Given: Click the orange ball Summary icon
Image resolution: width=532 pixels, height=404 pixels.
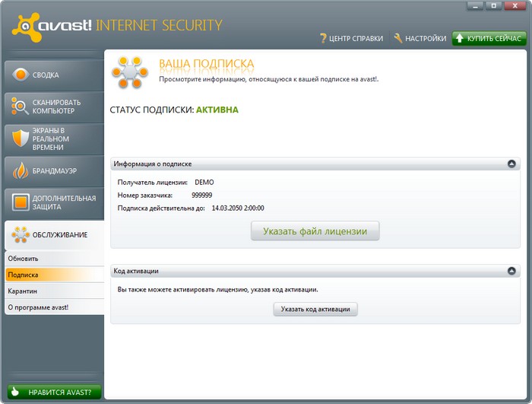Looking at the screenshot, I should [x=21, y=75].
